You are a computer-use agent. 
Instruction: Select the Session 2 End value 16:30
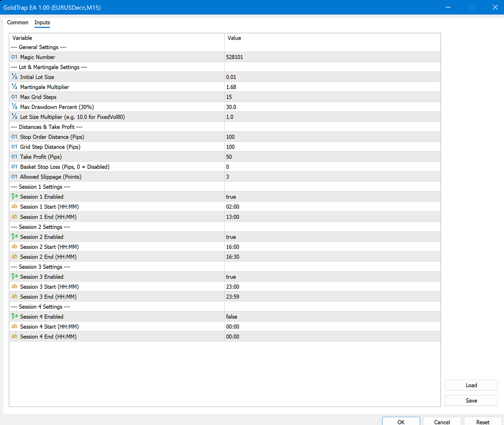click(233, 257)
